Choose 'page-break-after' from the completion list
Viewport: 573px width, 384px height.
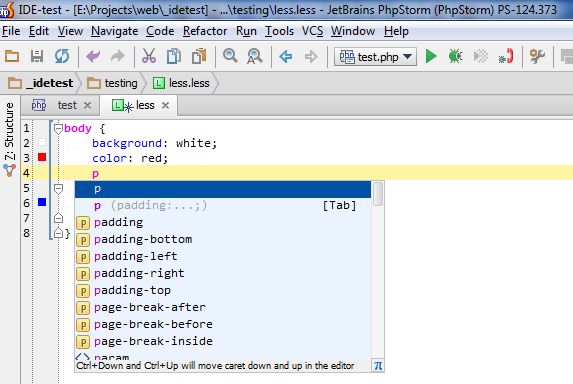(223, 308)
